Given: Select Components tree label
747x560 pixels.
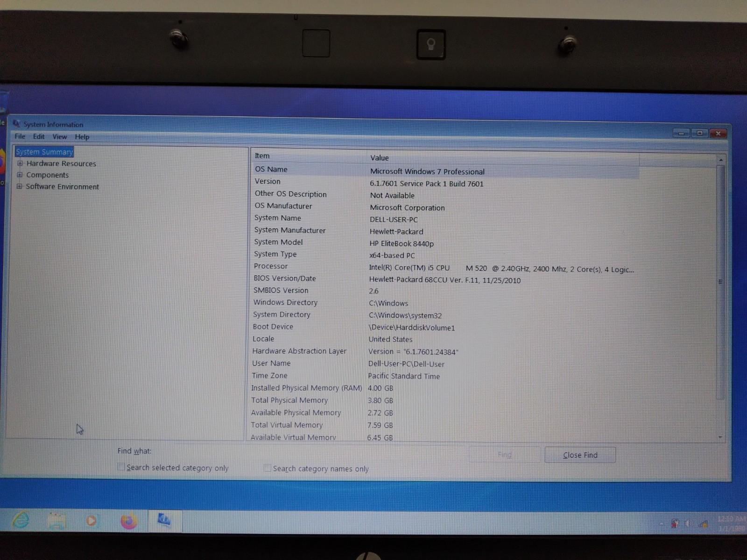Looking at the screenshot, I should [x=47, y=175].
